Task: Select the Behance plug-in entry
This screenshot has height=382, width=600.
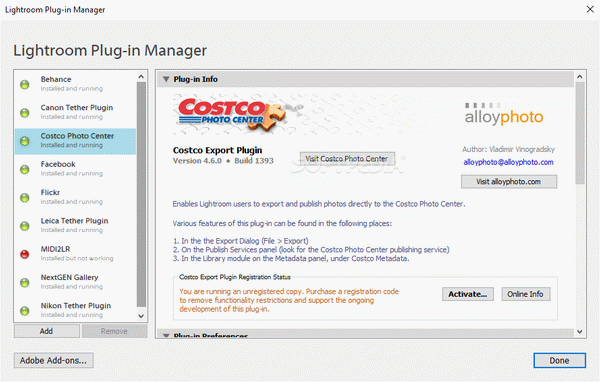Action: pos(75,85)
